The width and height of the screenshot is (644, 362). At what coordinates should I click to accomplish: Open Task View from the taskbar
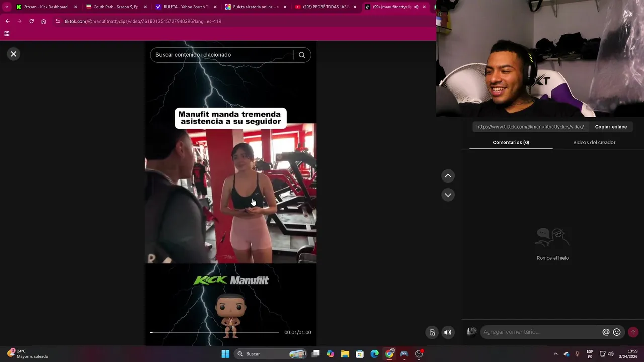point(316,354)
